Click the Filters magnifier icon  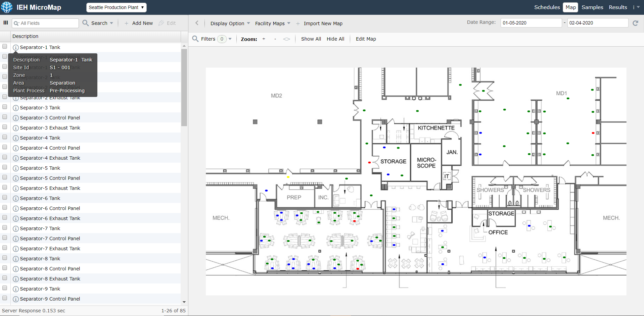(x=195, y=39)
